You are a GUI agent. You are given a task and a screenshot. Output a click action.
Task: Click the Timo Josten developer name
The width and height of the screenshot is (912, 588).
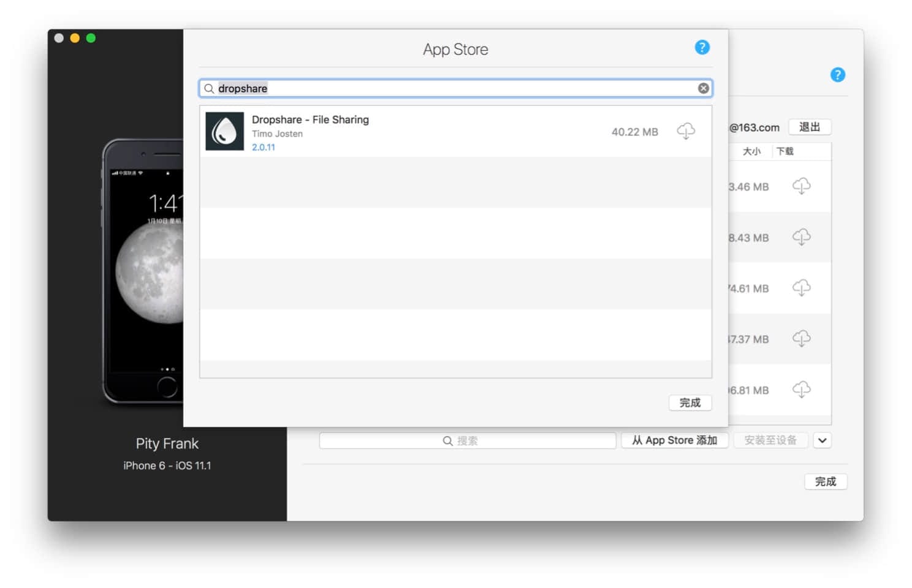coord(277,134)
